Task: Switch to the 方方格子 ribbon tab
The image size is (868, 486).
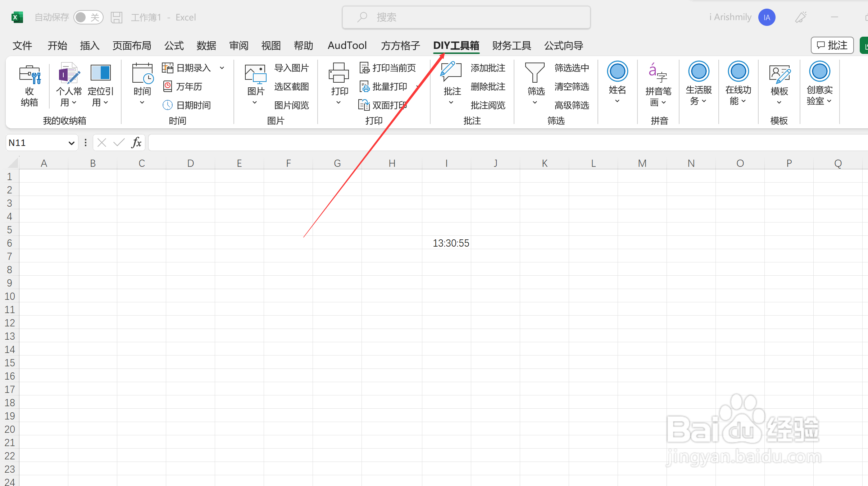Action: coord(400,46)
